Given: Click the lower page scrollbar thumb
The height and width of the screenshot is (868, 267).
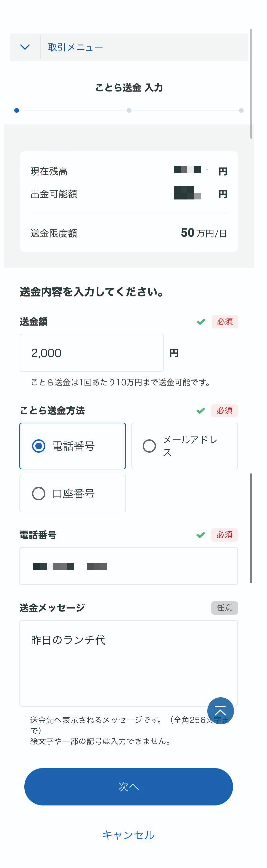Looking at the screenshot, I should pos(251,528).
